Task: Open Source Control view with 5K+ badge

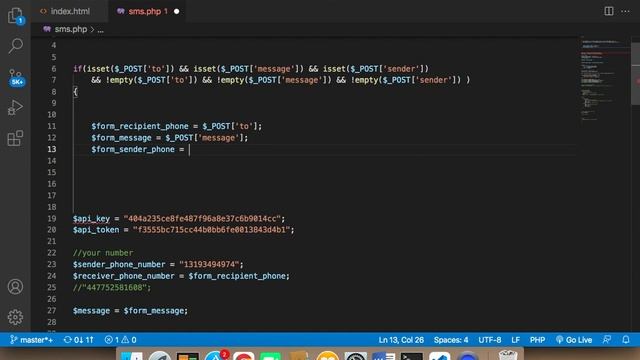Action: (16, 77)
